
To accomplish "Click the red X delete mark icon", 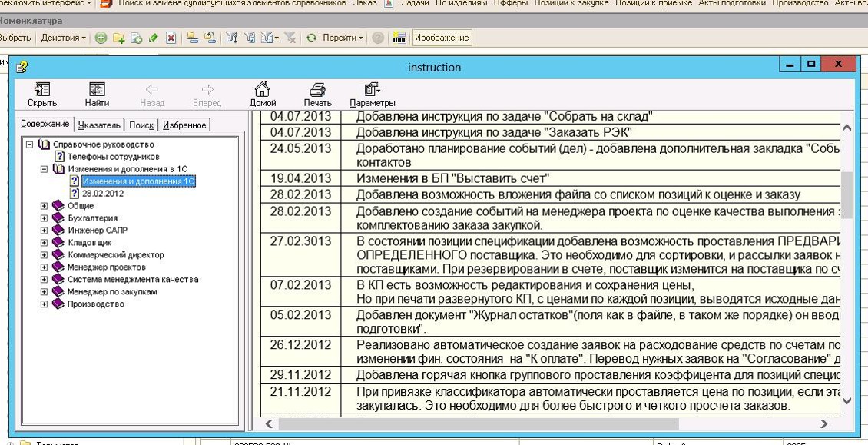I will point(171,38).
